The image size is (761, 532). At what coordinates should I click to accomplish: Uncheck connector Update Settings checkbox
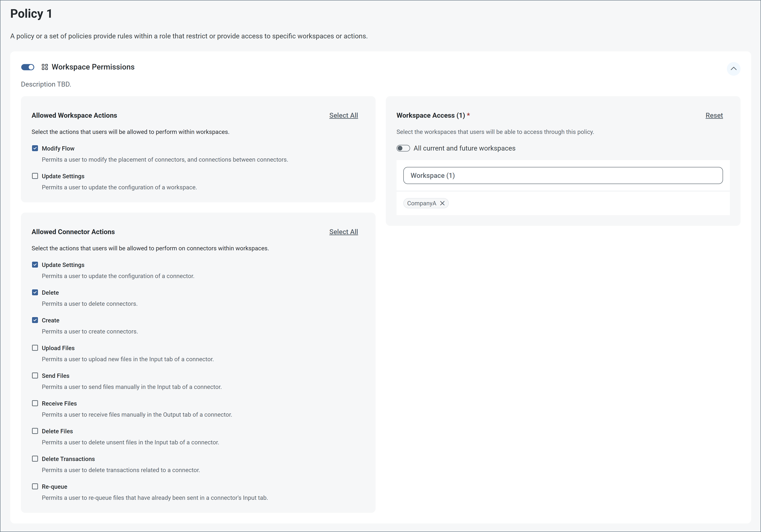(35, 265)
